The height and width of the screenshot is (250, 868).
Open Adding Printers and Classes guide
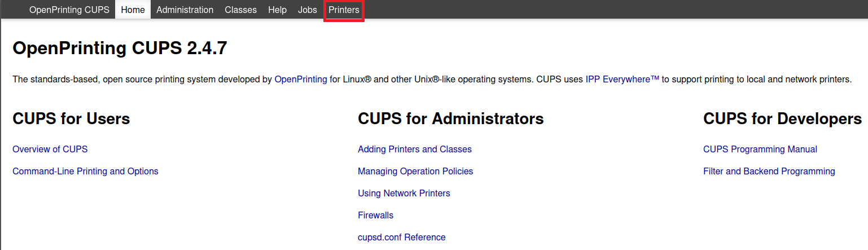point(414,150)
